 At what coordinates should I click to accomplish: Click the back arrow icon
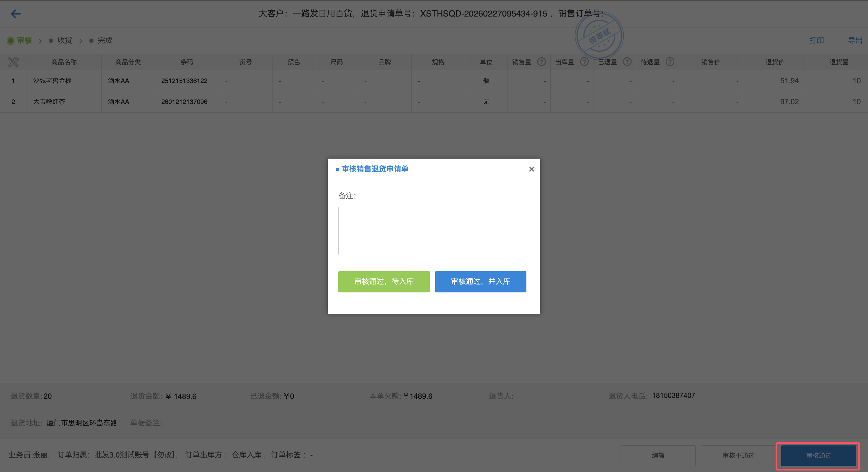[x=16, y=14]
